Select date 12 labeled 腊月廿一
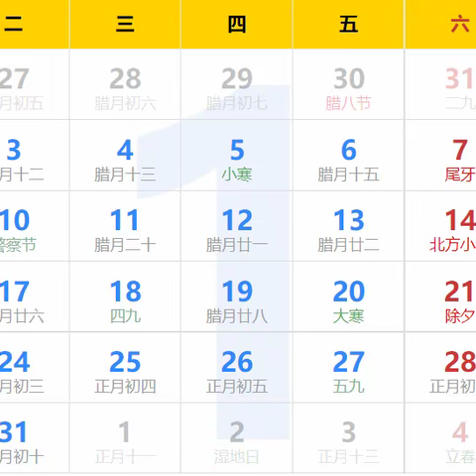476x476 pixels. point(237,226)
